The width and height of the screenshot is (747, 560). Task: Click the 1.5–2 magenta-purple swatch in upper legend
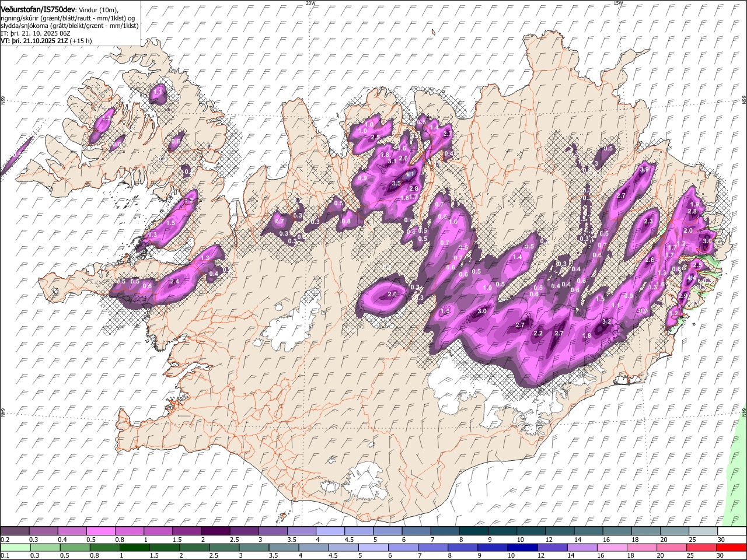pos(187,531)
